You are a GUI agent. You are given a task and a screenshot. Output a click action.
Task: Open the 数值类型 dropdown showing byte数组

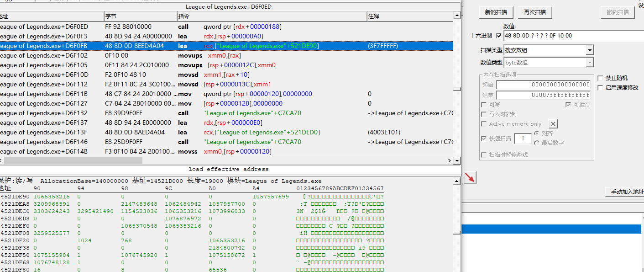pyautogui.click(x=548, y=63)
